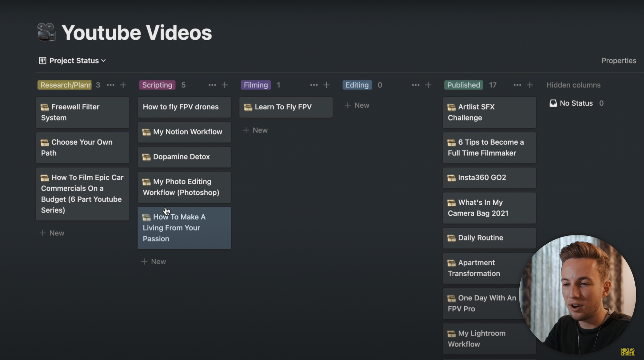644x360 pixels.
Task: Open What's In My Camera Bag 2021 card
Action: 489,208
